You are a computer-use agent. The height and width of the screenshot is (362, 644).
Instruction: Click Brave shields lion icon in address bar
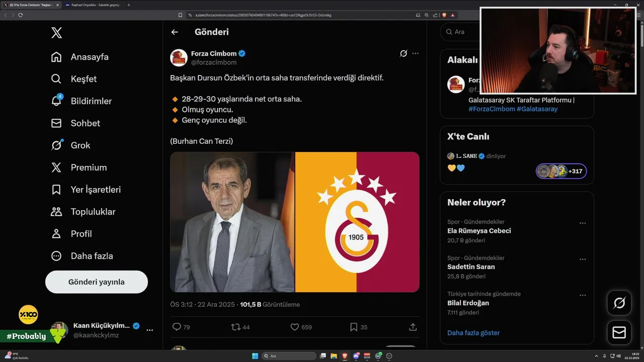point(444,15)
